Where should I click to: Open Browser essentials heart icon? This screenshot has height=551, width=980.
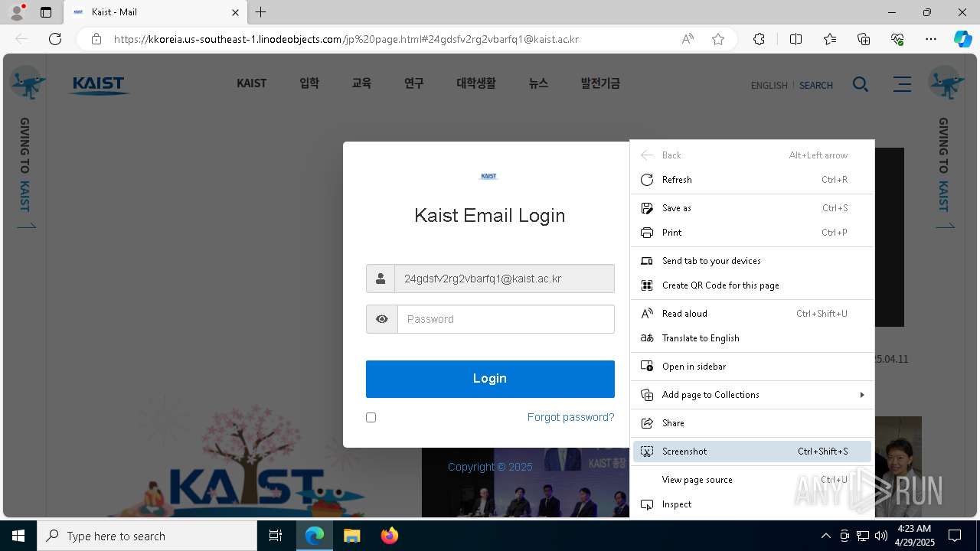point(897,39)
